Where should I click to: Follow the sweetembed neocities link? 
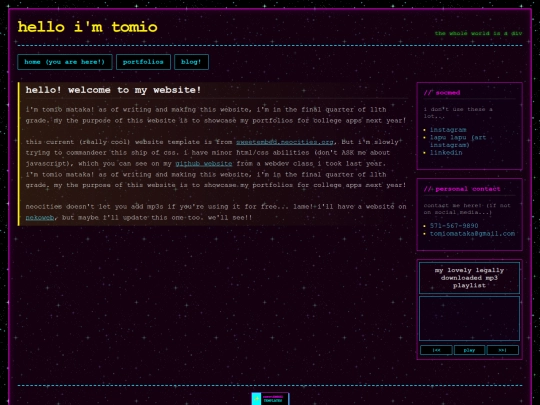point(285,142)
